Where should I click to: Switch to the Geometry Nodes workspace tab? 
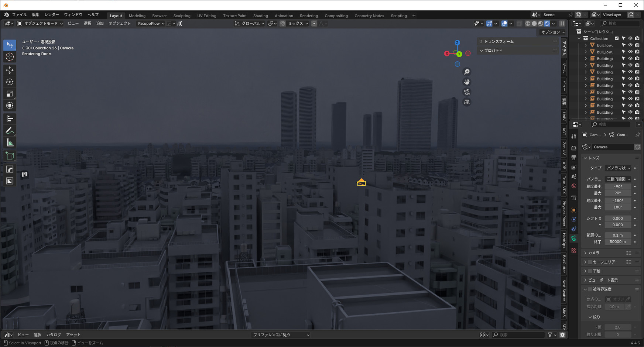click(x=369, y=16)
